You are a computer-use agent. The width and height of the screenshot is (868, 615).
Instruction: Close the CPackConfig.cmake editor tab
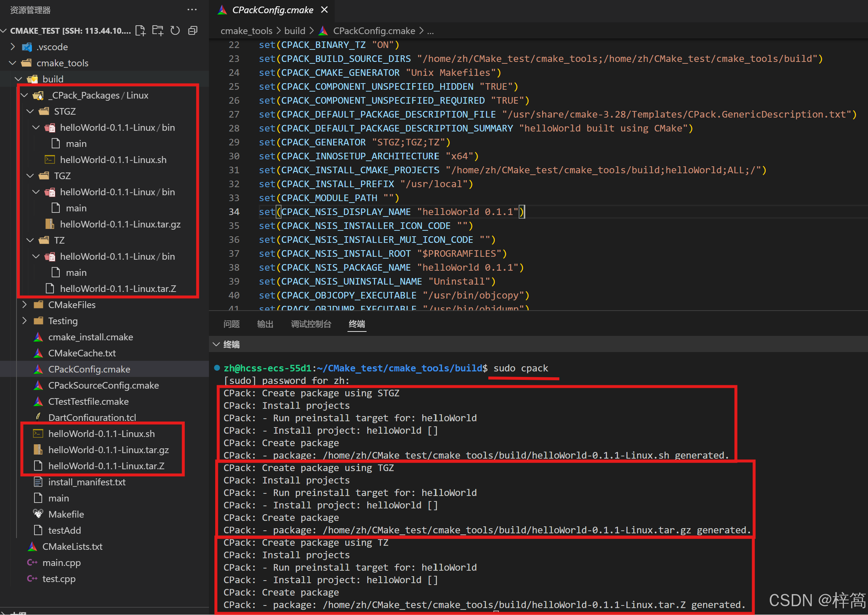324,10
